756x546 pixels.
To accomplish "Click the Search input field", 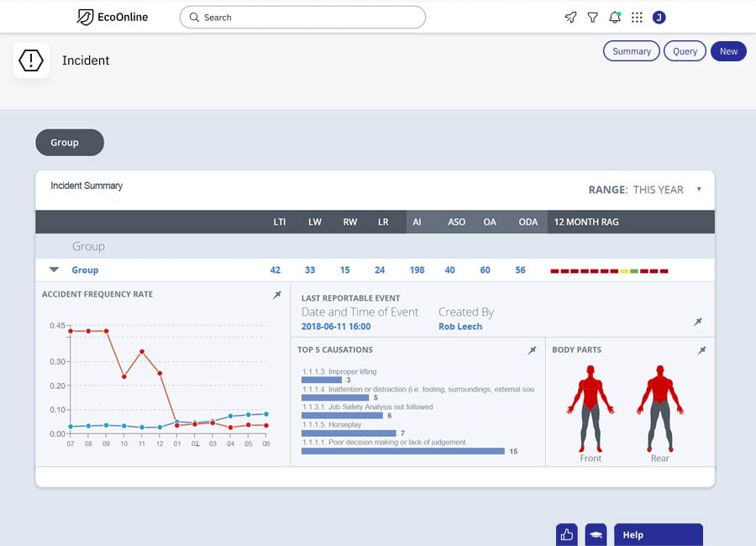I will pyautogui.click(x=302, y=18).
